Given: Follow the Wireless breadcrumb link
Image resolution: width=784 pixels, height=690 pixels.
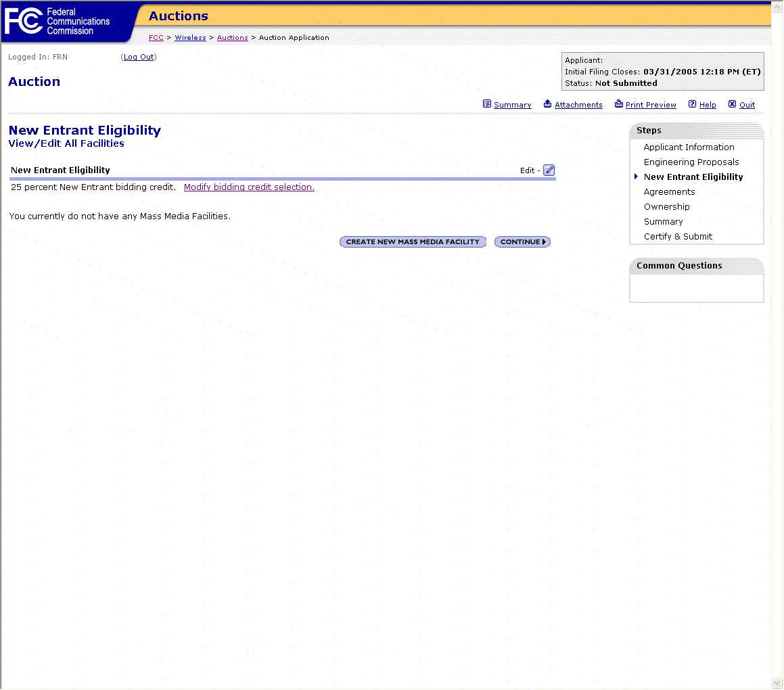Looking at the screenshot, I should click(190, 37).
